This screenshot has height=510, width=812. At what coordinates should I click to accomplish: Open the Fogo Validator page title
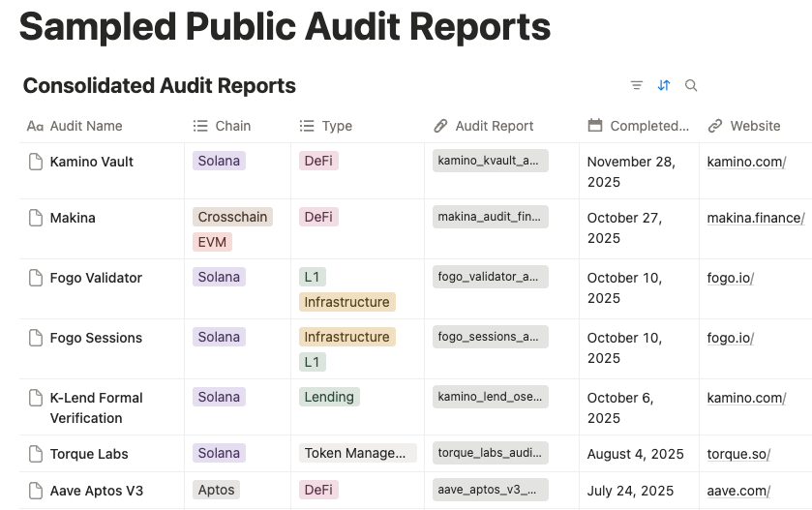pyautogui.click(x=96, y=278)
